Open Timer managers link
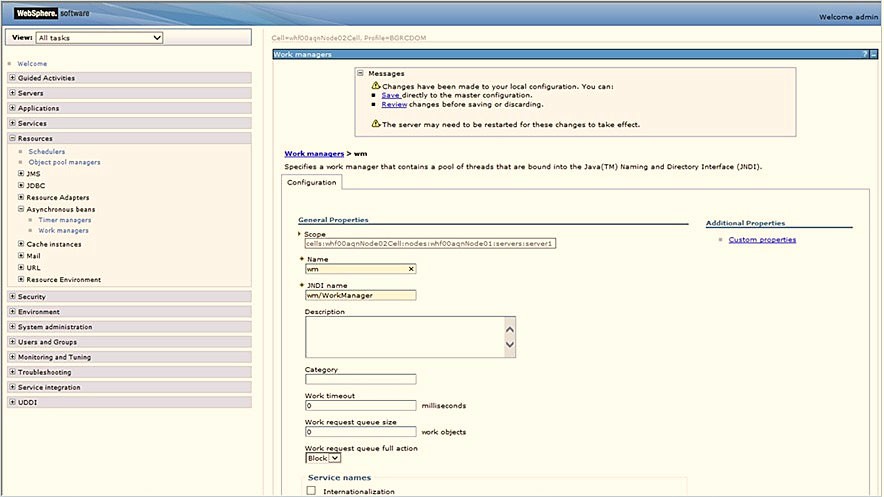The width and height of the screenshot is (884, 497). 65,220
